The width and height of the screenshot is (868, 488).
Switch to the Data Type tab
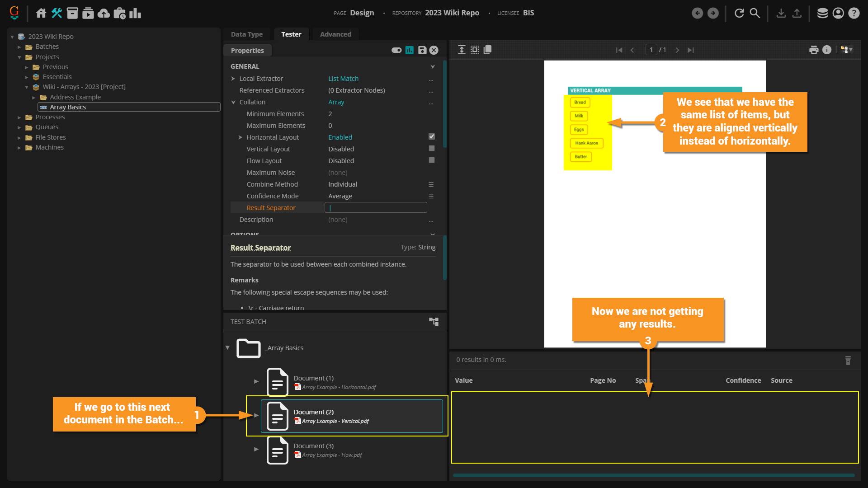[246, 34]
